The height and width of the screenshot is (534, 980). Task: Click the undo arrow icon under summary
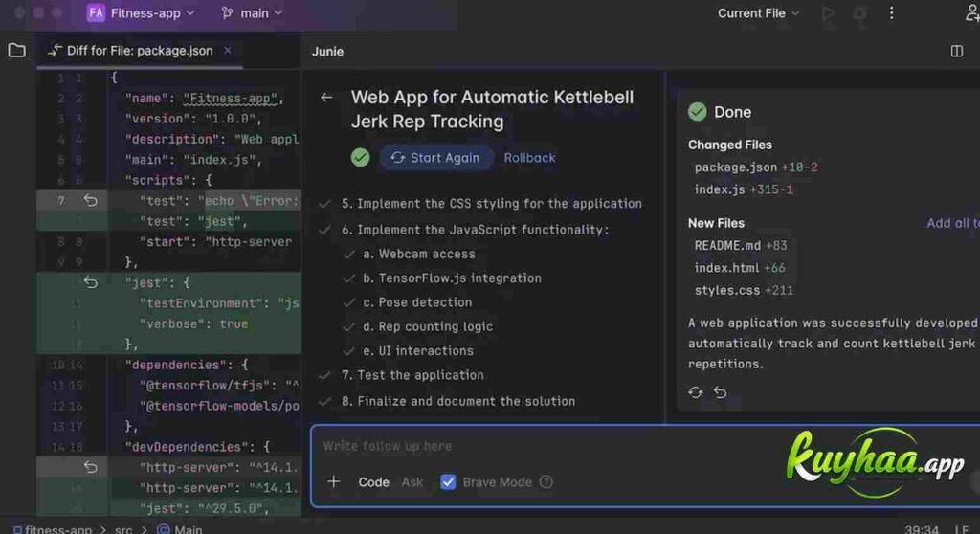721,392
